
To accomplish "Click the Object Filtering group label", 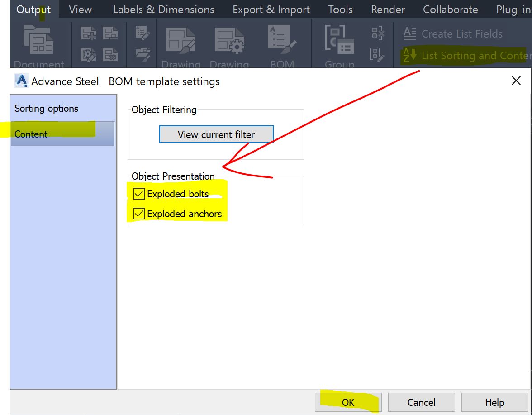I will click(x=164, y=110).
